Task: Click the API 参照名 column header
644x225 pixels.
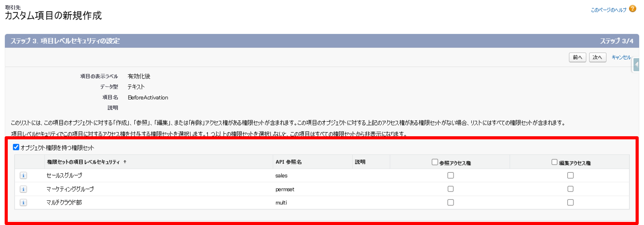Action: click(289, 162)
